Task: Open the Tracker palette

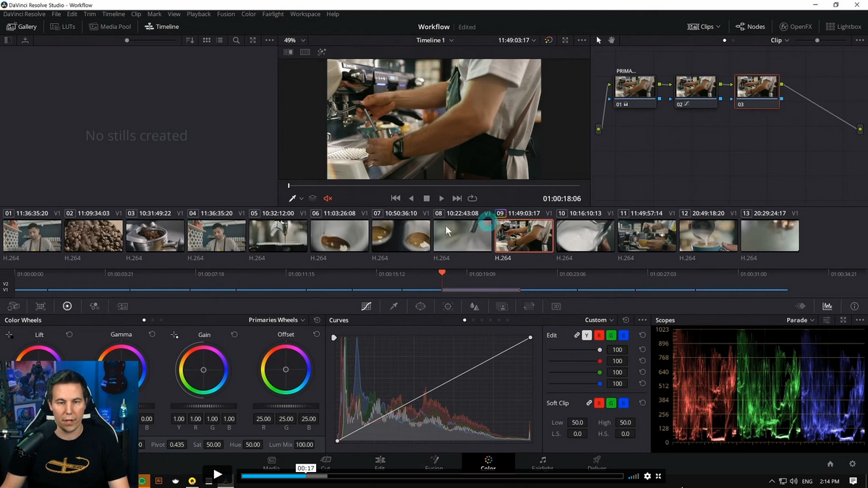Action: tap(448, 307)
